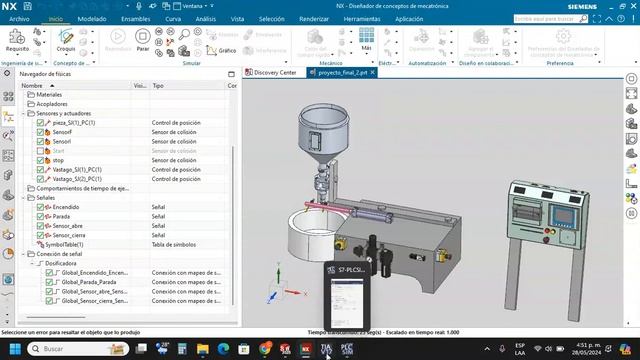Expand the Simular group options arrow
The image size is (640, 360).
click(x=286, y=63)
